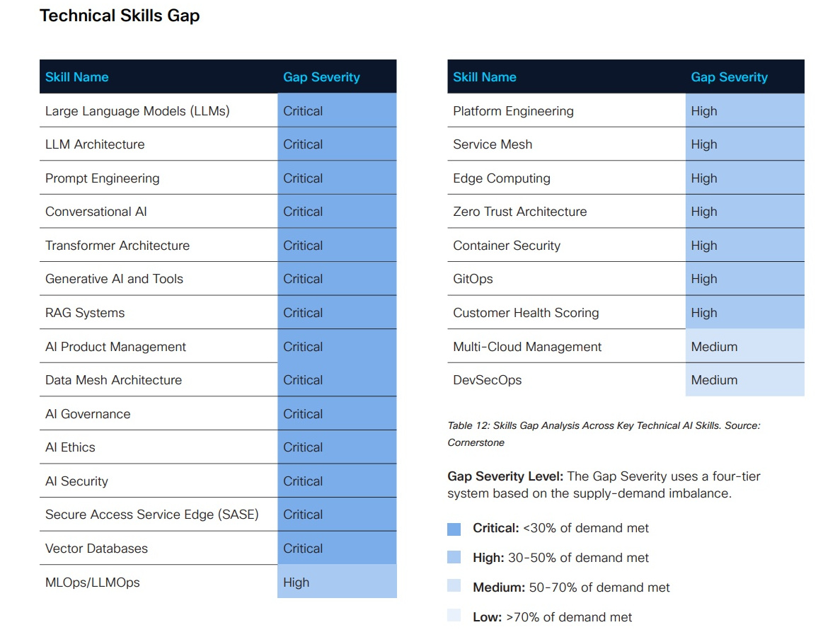Screen dimensions: 840x637
Task: Click the High severity cell for Customer Health Scoring
Action: click(744, 313)
